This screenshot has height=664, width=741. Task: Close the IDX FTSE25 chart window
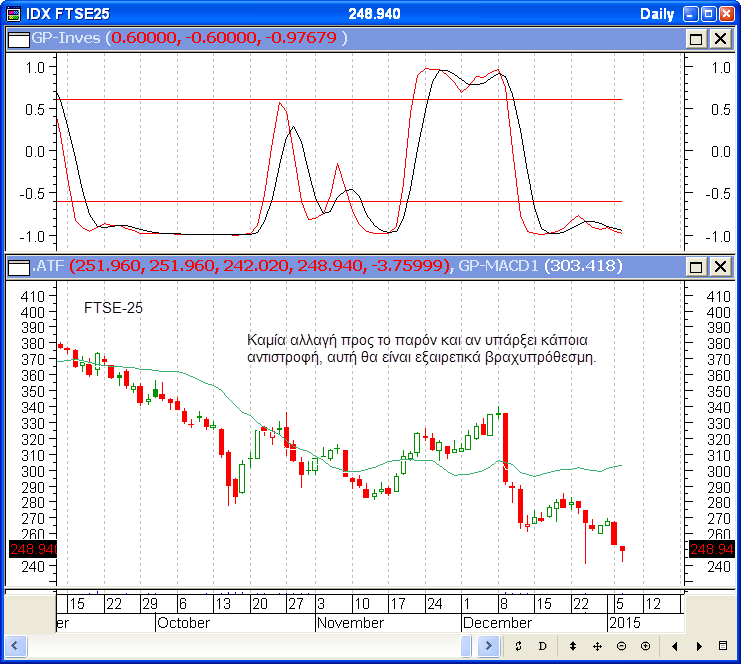tap(726, 14)
